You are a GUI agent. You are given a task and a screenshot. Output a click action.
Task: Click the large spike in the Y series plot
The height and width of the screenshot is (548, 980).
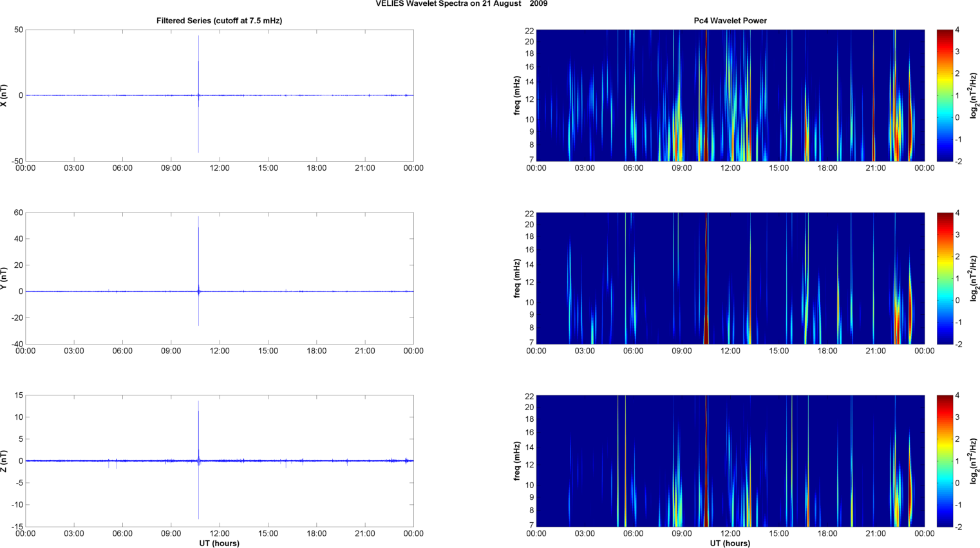point(198,245)
